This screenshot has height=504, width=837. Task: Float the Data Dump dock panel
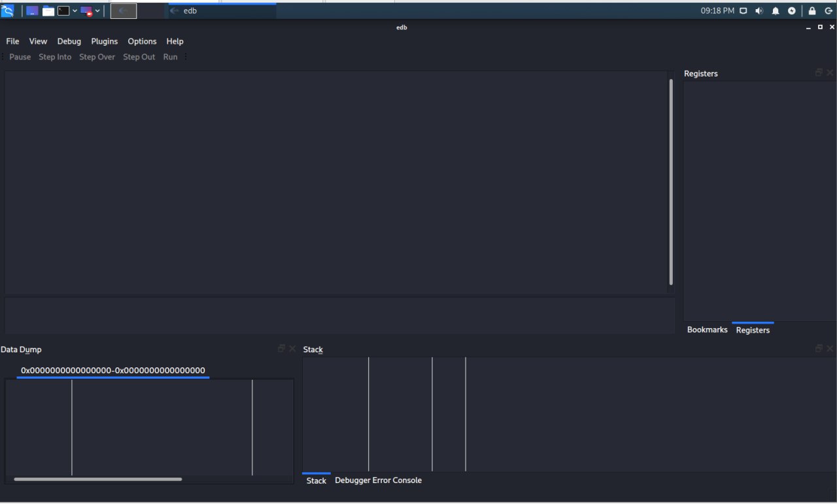(x=281, y=349)
